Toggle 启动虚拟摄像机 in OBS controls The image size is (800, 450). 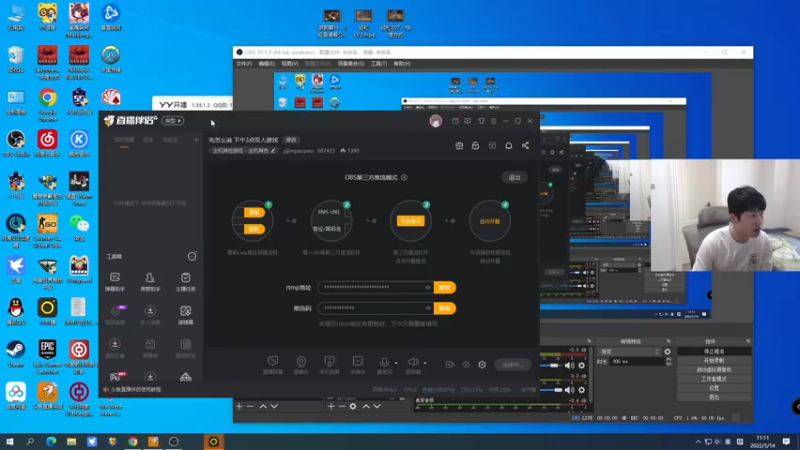[714, 370]
